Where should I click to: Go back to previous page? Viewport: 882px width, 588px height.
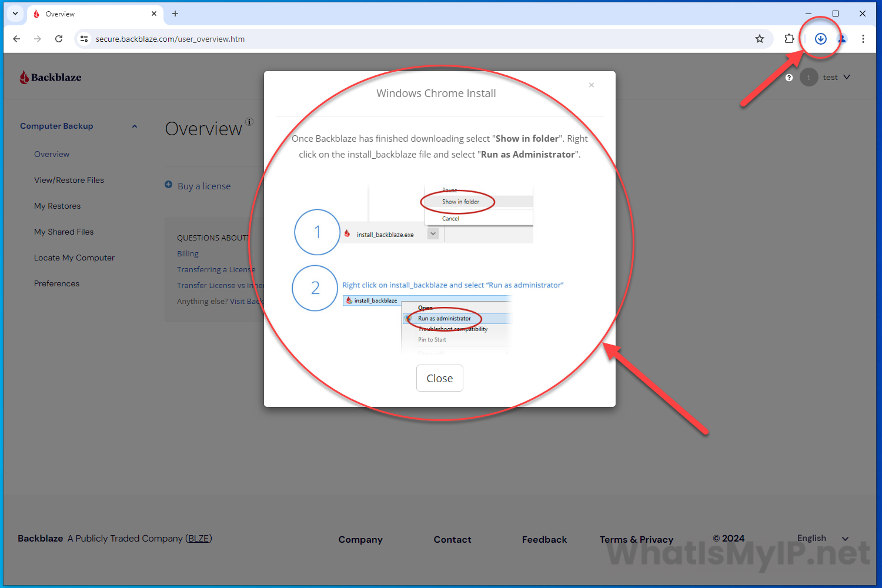(x=16, y=39)
